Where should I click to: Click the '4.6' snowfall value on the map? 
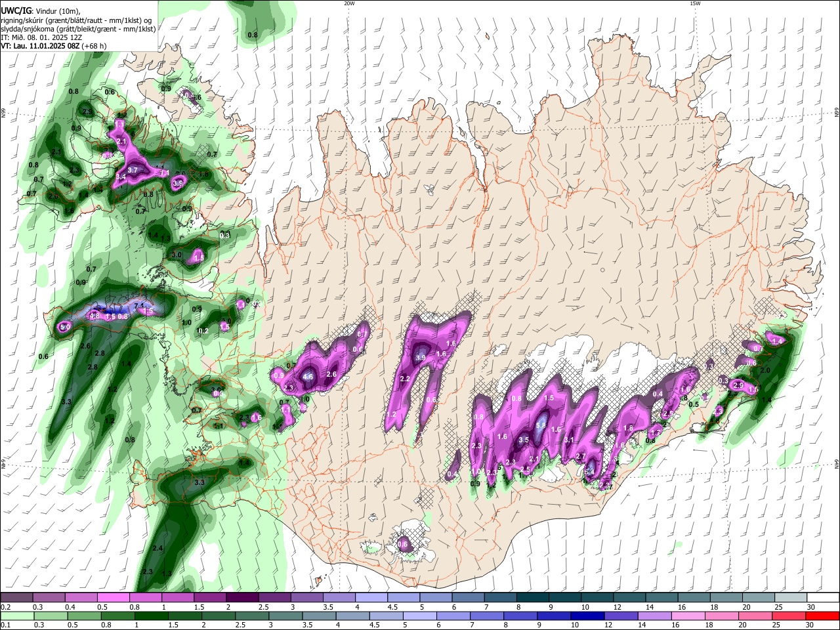click(x=308, y=377)
